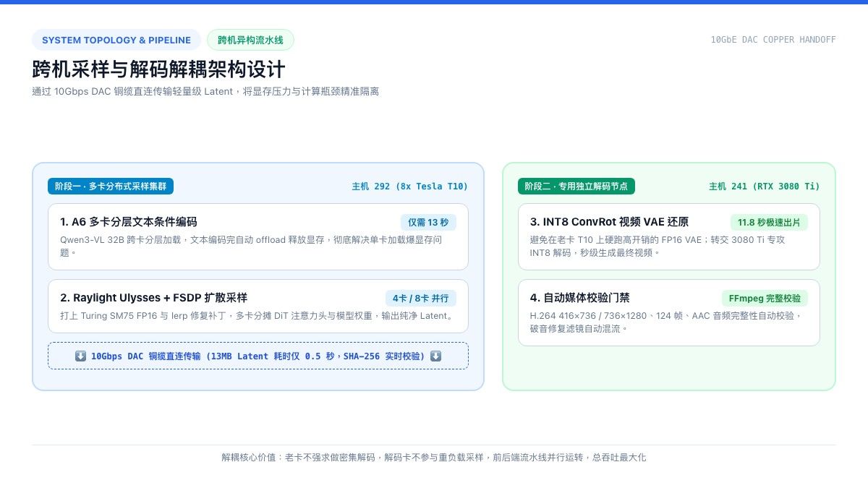Click heading "2. Raylight Ulysses + FSDP 扩散采样"
This screenshot has width=868, height=488.
153,298
